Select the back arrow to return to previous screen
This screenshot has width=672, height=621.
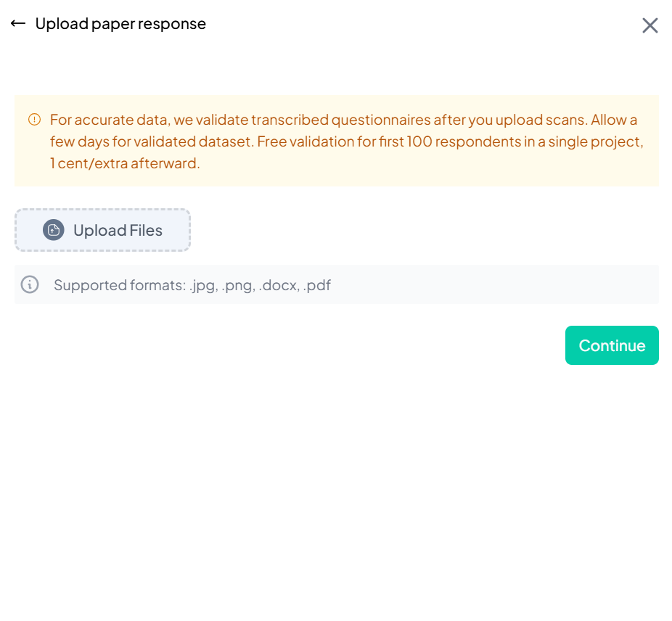click(x=17, y=23)
